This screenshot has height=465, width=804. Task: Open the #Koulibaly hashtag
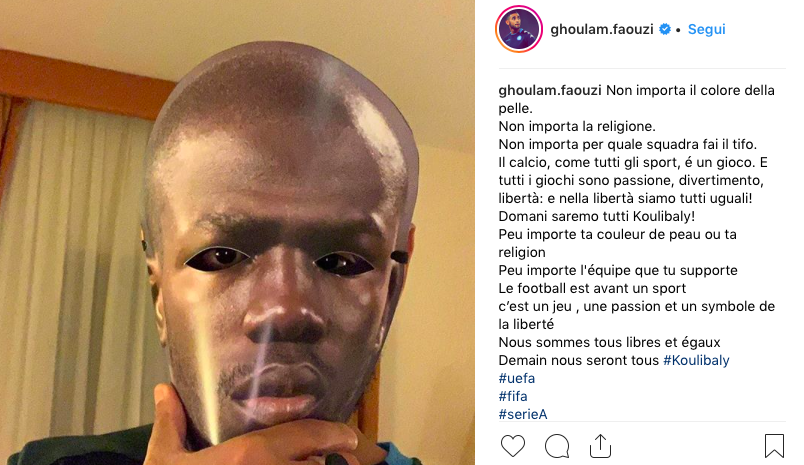(x=696, y=360)
